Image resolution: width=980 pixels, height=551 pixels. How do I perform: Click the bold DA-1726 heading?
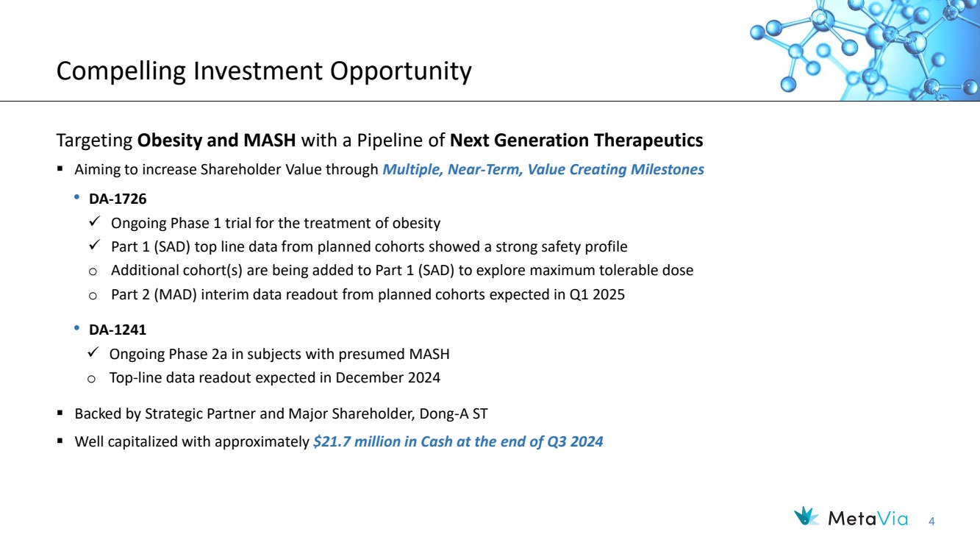[112, 199]
